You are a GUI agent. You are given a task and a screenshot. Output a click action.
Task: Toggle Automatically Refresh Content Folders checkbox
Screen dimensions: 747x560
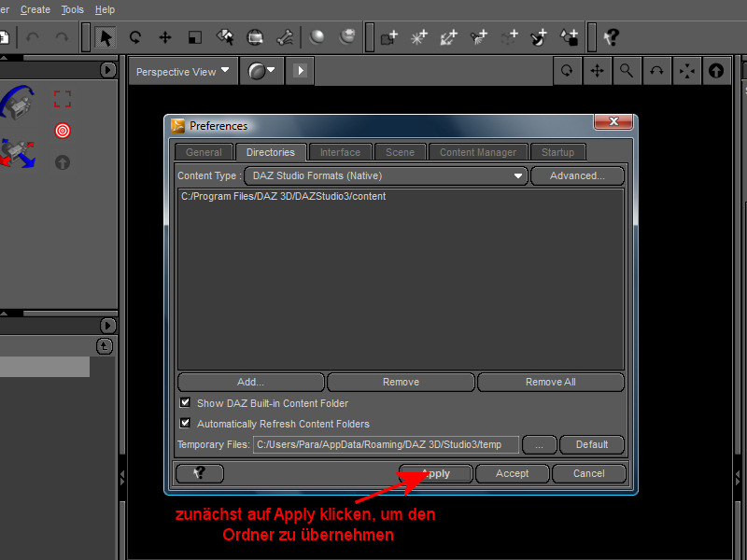[x=185, y=423]
